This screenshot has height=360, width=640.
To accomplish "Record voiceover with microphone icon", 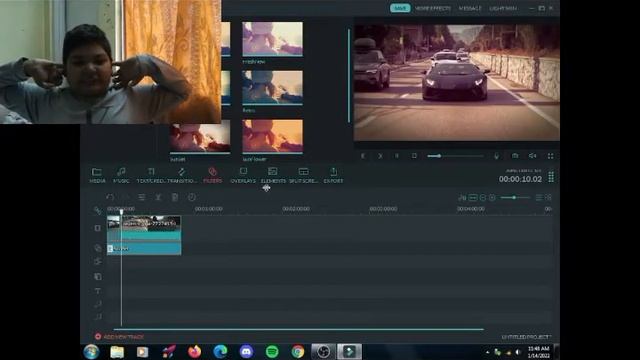I will tap(496, 156).
